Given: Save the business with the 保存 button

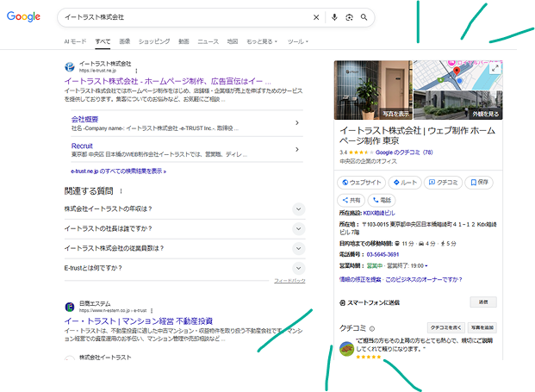Looking at the screenshot, I should (x=478, y=183).
